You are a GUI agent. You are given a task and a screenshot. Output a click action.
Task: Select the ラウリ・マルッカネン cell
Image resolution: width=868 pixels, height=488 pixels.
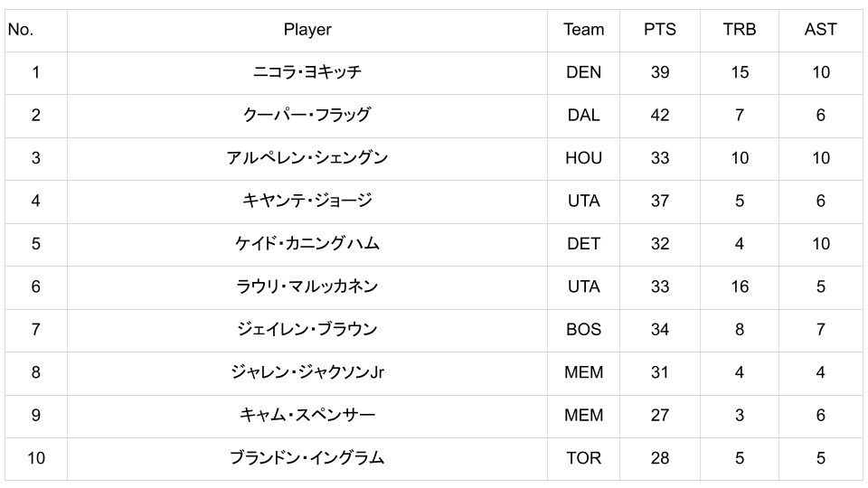pyautogui.click(x=307, y=286)
